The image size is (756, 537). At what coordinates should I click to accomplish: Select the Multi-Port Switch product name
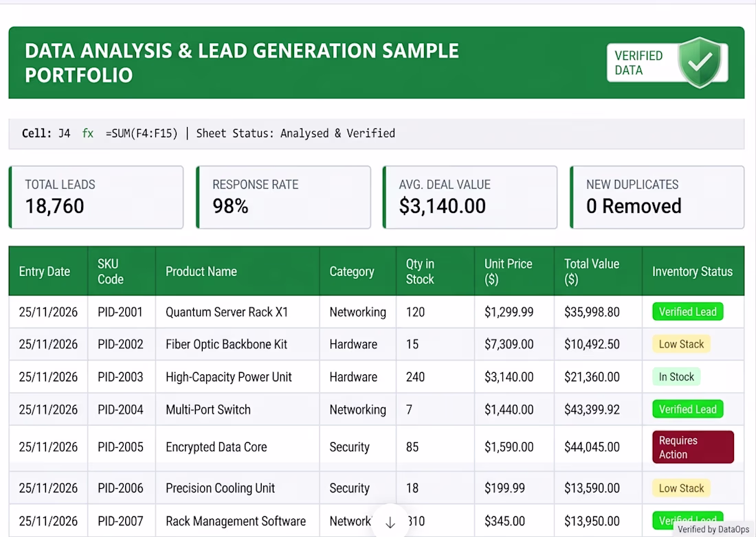click(208, 410)
